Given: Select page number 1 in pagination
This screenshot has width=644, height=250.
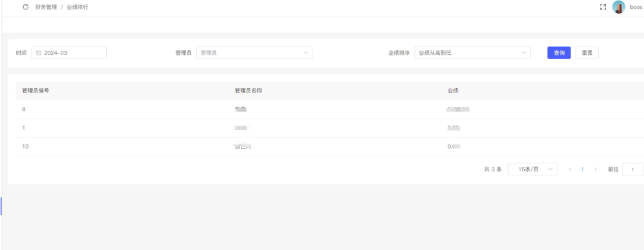Looking at the screenshot, I should coord(583,169).
